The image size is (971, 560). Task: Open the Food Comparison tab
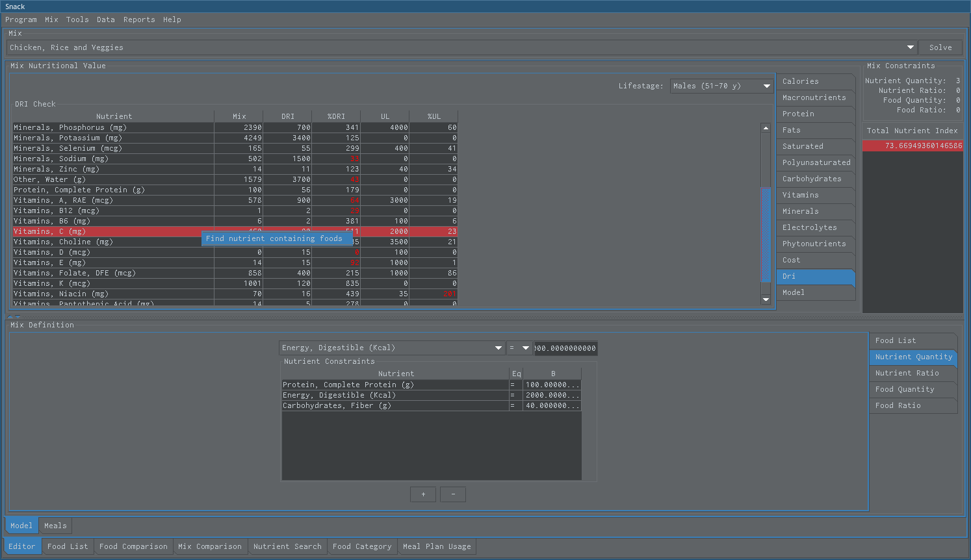[x=133, y=546]
